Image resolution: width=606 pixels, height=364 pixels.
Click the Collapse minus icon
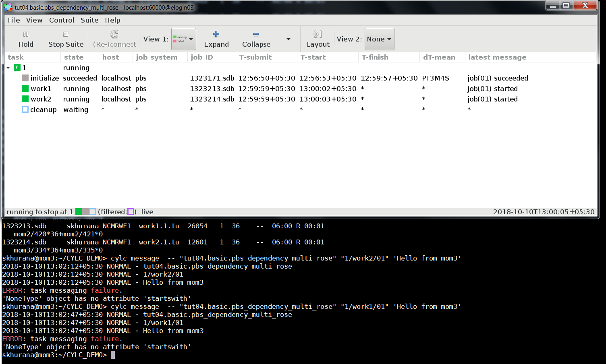pos(256,34)
